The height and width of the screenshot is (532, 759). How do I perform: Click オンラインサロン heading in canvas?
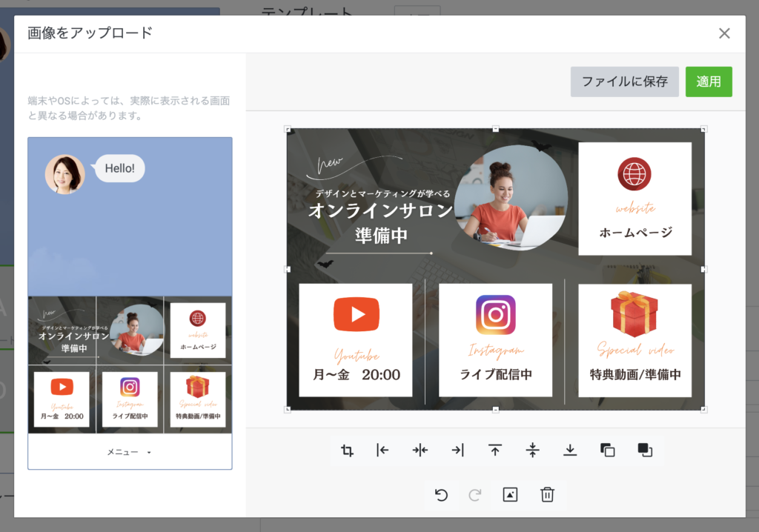pos(380,210)
